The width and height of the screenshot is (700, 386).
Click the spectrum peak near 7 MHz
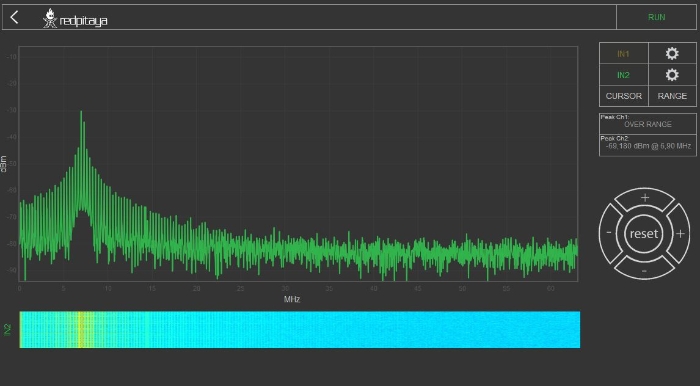(x=81, y=112)
